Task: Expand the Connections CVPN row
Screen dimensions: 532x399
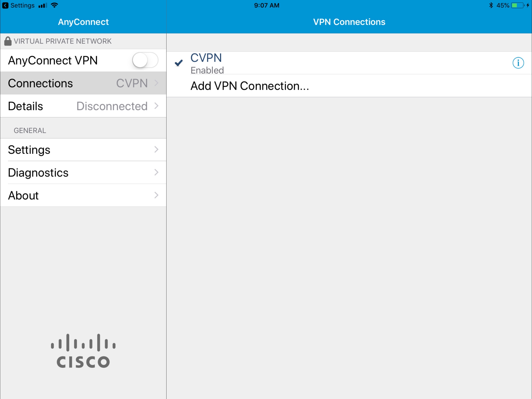Action: (x=83, y=83)
